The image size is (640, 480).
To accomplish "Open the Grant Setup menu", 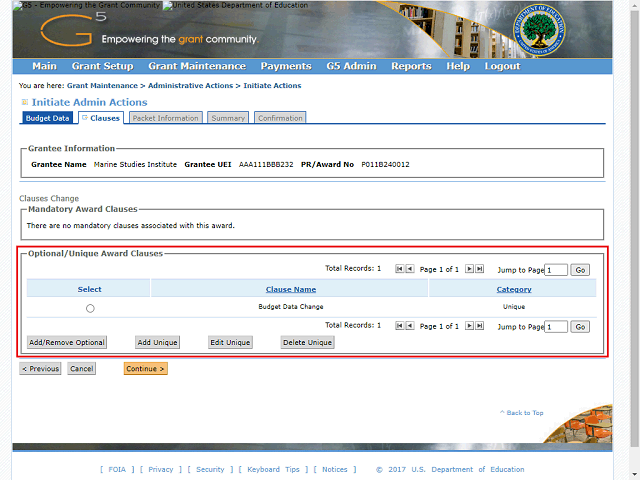I will [102, 66].
